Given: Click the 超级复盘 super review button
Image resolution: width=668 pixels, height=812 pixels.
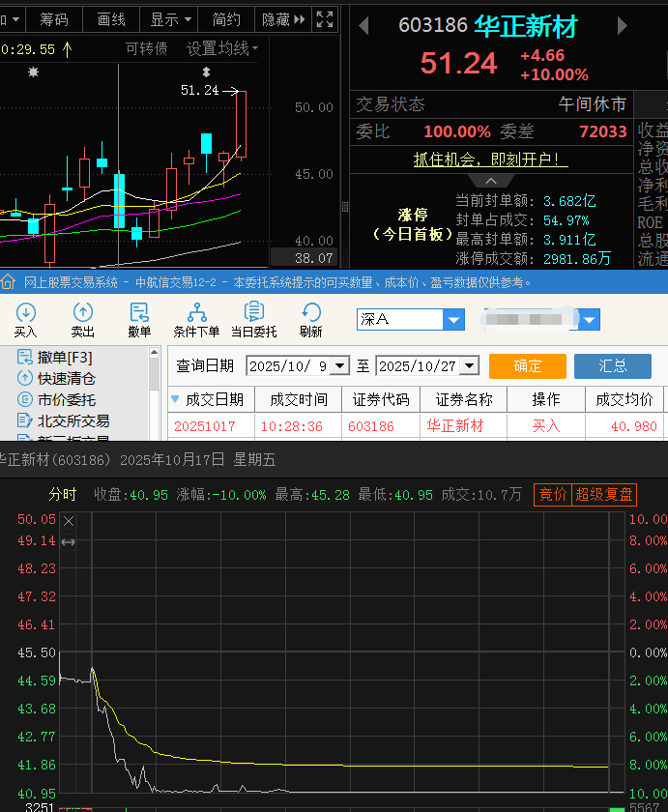Looking at the screenshot, I should 604,494.
